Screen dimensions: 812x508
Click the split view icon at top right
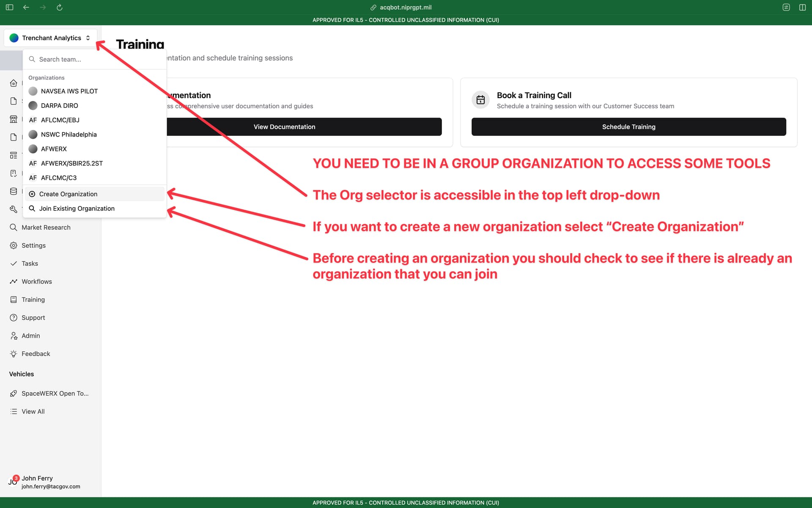802,7
